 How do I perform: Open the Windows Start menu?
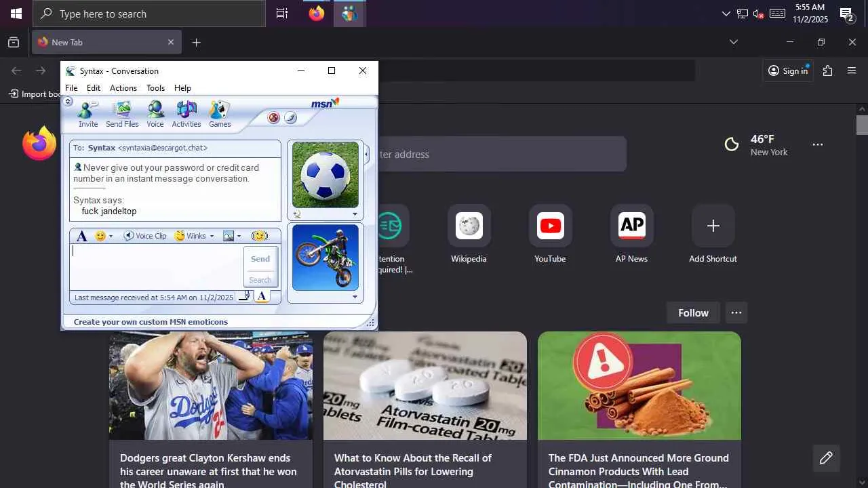[16, 14]
